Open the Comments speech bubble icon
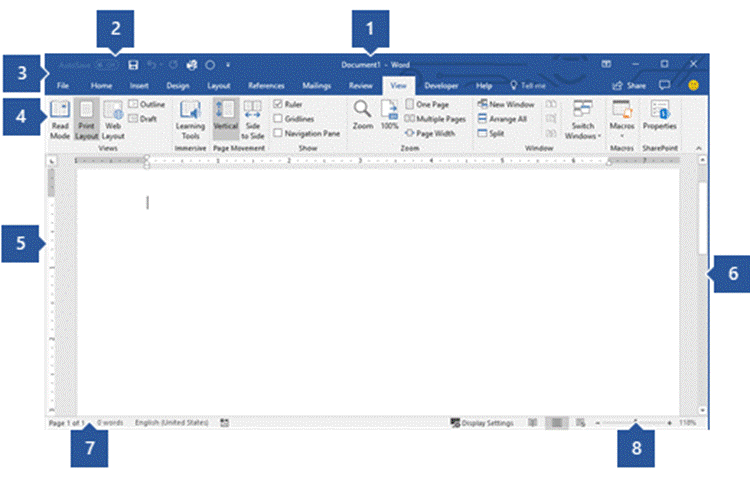The width and height of the screenshot is (750, 479). click(664, 85)
